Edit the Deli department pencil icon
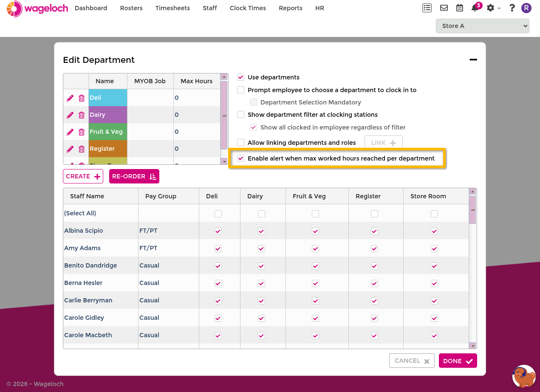 click(x=70, y=98)
